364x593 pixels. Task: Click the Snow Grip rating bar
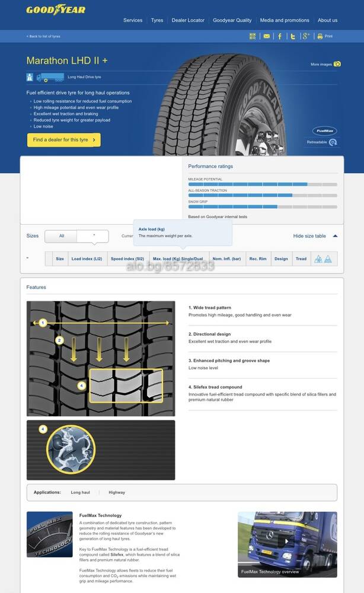tap(262, 207)
